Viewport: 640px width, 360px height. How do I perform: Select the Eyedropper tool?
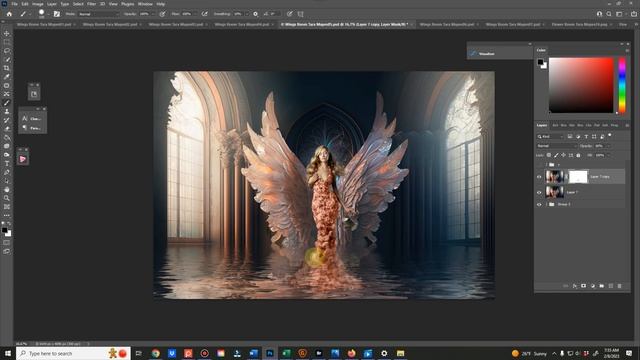(7, 76)
